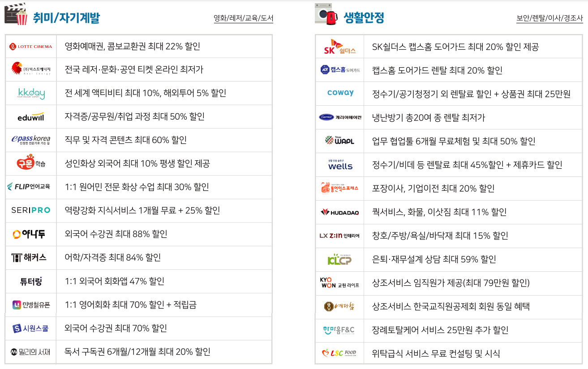Open 정수기/비데 등 렌탈료 최대 45%할인

tap(467, 165)
